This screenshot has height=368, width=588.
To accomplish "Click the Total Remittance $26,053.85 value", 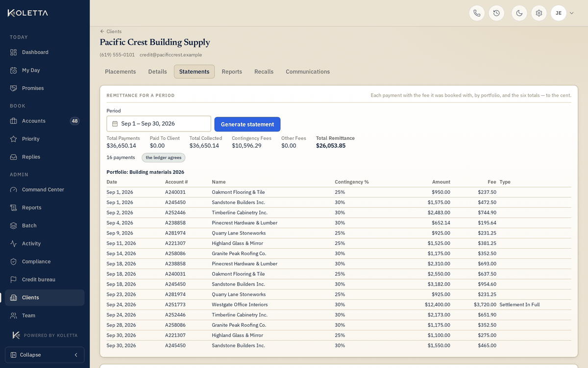I will click(x=331, y=146).
